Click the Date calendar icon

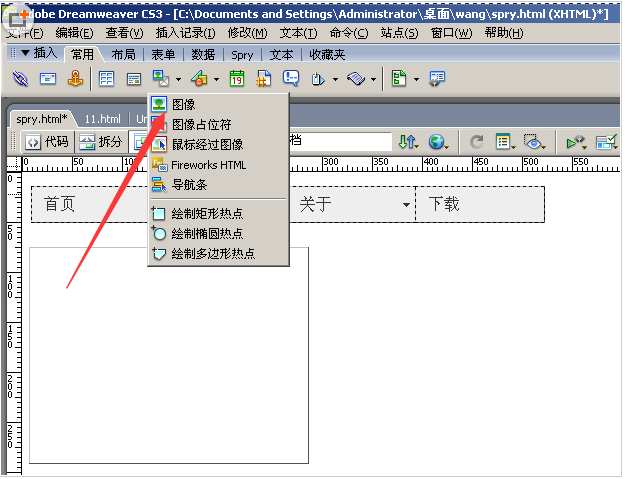(x=237, y=79)
